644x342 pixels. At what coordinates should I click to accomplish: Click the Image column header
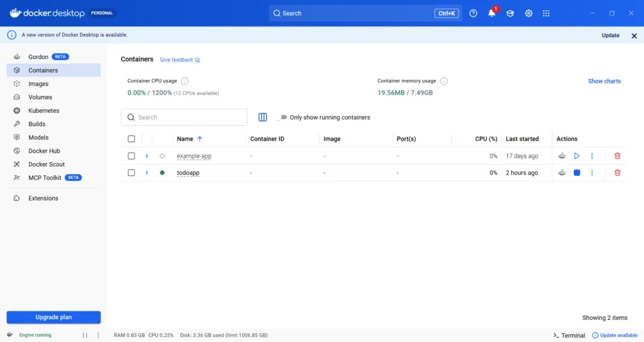point(332,139)
